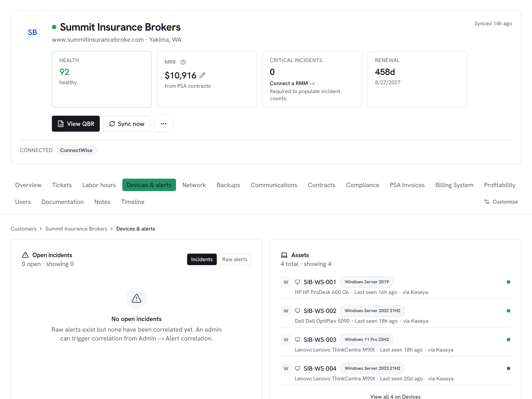Click the Sync now button
This screenshot has height=399, width=532.
[x=127, y=124]
